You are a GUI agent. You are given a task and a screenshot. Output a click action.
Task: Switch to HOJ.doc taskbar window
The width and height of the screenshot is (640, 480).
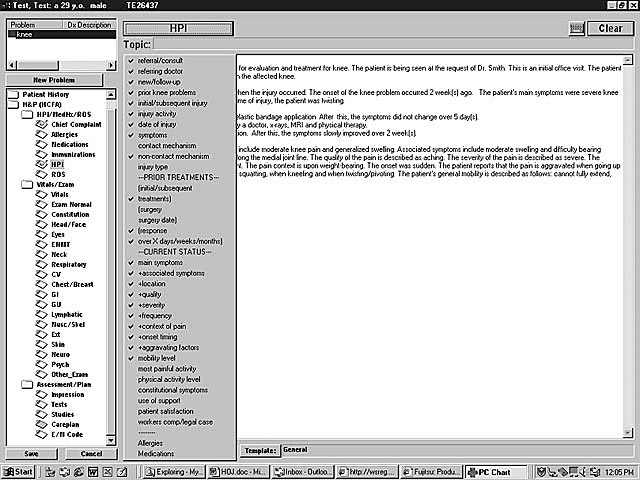238,472
